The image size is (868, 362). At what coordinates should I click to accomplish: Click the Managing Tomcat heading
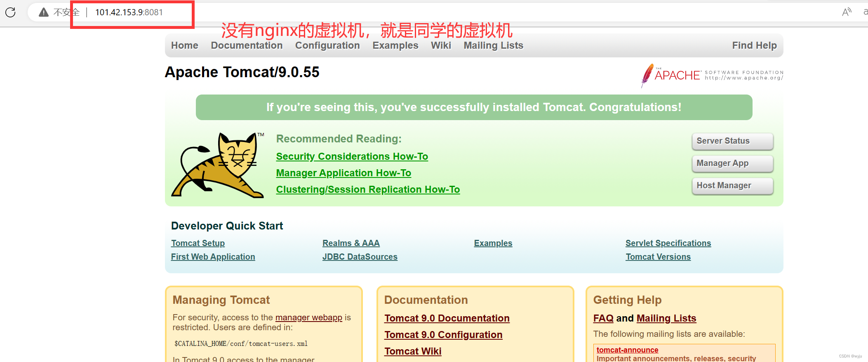[x=221, y=300]
